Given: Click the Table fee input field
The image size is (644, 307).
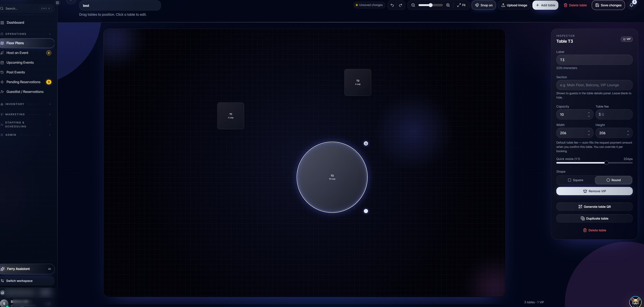Looking at the screenshot, I should point(614,114).
